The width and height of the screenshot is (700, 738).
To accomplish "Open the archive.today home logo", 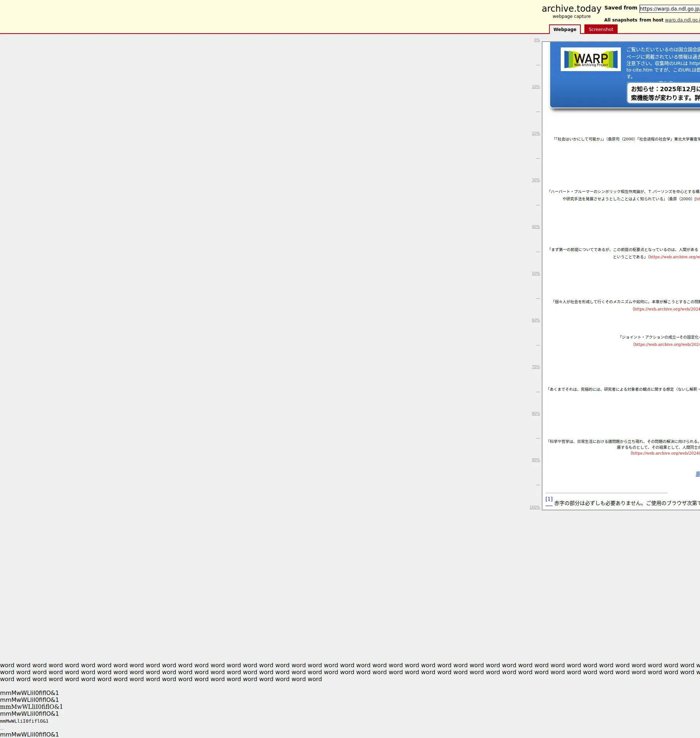I will (x=571, y=9).
